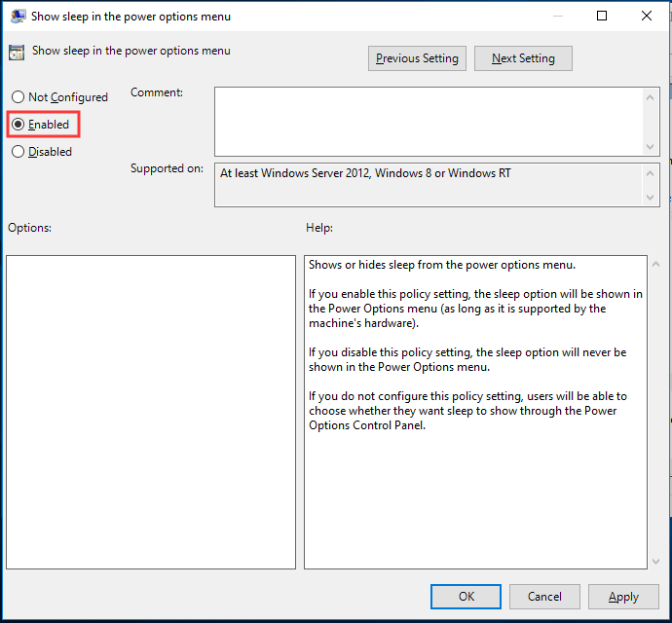Viewport: 672px width, 623px height.
Task: Select the Not Configured radio button
Action: pyautogui.click(x=59, y=97)
